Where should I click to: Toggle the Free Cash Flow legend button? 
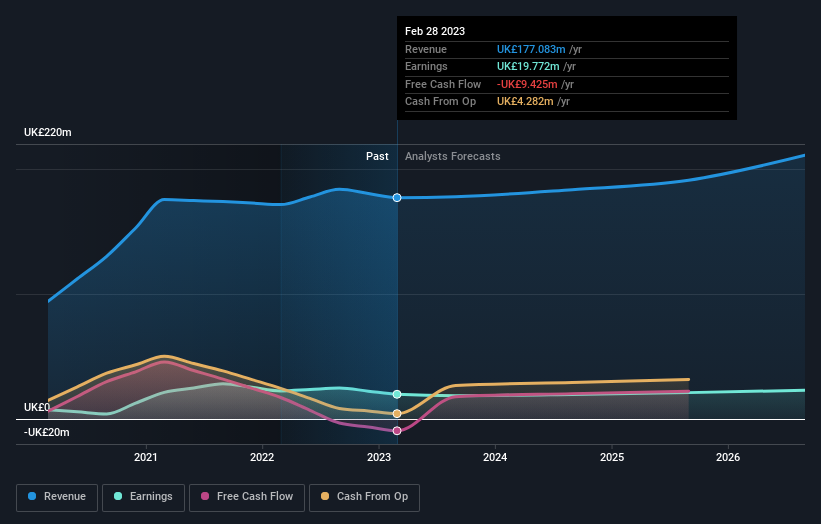247,497
